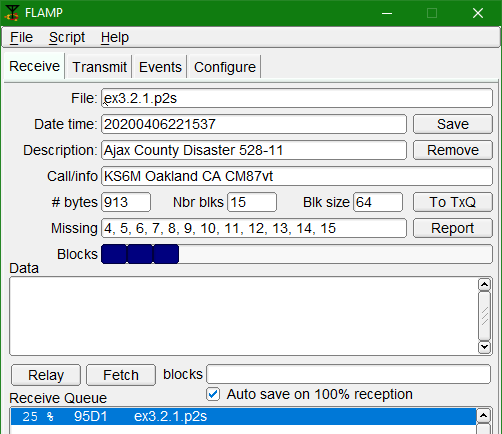Viewport: 502px width, 434px height.
Task: Click the Blk size field showing 64
Action: (378, 202)
